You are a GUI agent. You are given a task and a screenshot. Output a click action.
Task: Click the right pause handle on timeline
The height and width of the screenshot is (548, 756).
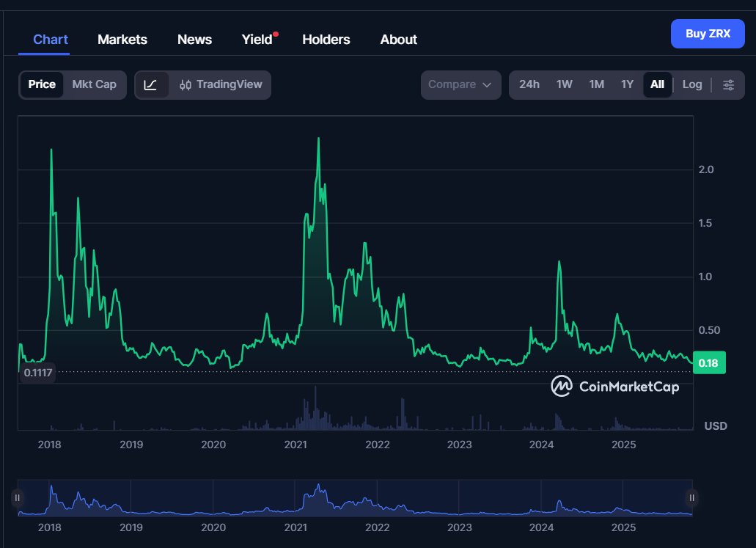coord(691,497)
